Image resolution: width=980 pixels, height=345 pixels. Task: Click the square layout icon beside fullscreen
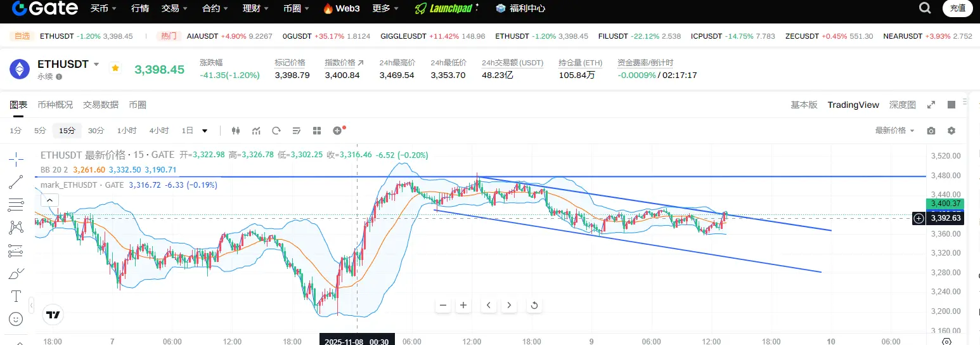click(951, 105)
